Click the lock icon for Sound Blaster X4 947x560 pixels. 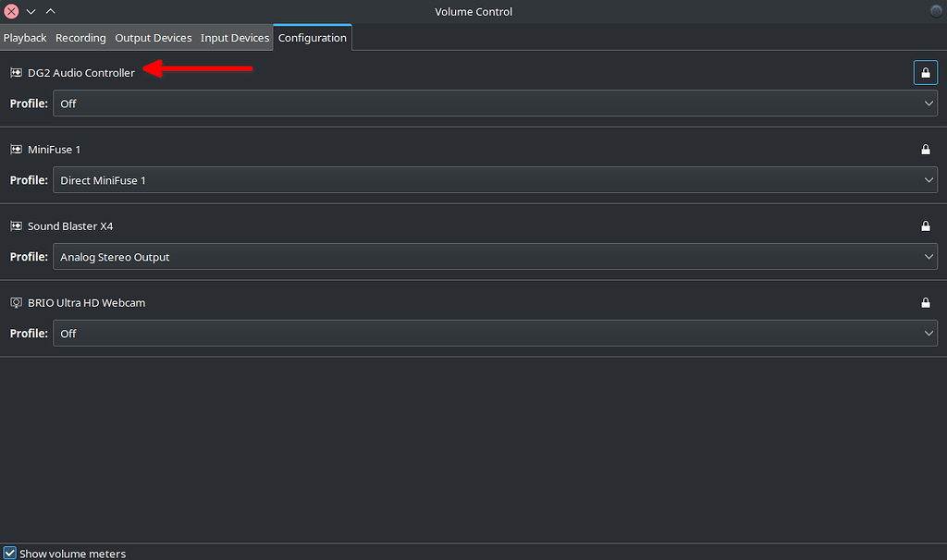point(926,225)
